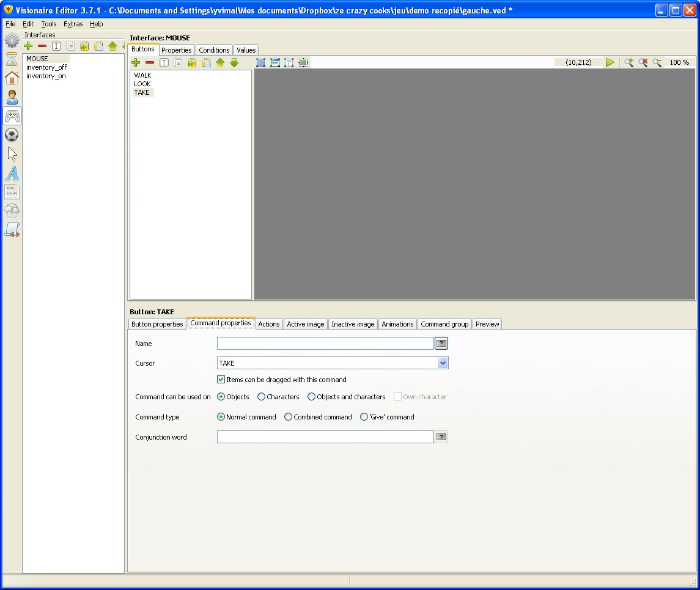Click the question-mark button beside Conjunction word
The image size is (700, 590).
[x=441, y=437]
